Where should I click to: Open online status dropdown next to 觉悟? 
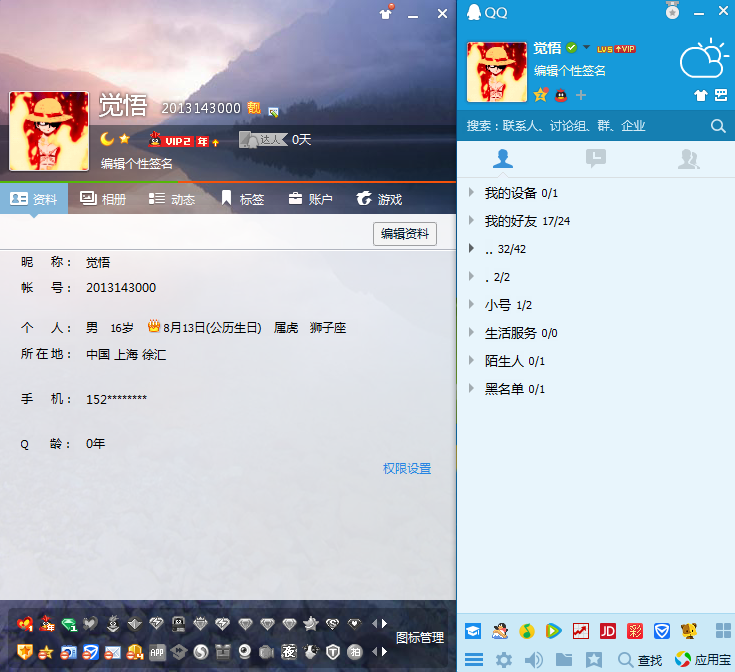[x=586, y=47]
